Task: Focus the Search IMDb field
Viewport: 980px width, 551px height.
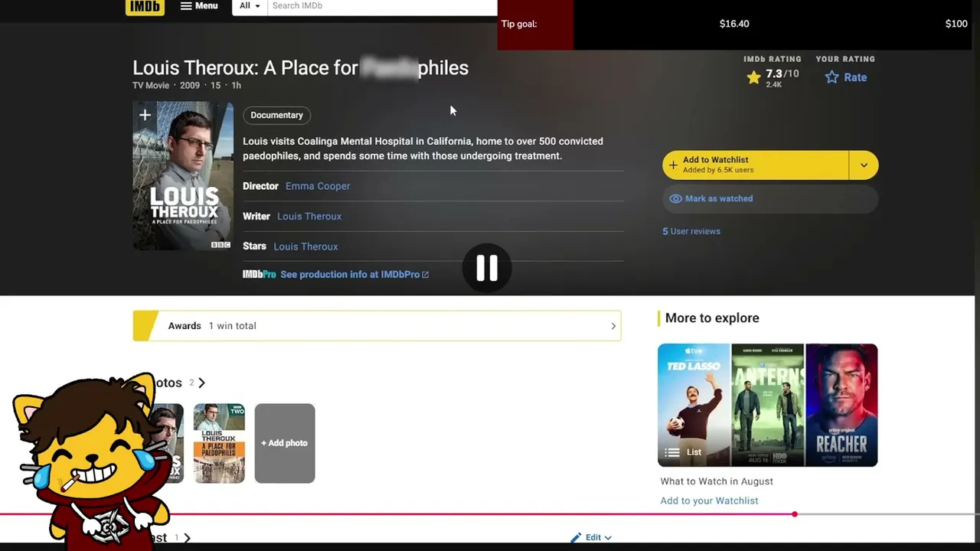Action: 382,6
